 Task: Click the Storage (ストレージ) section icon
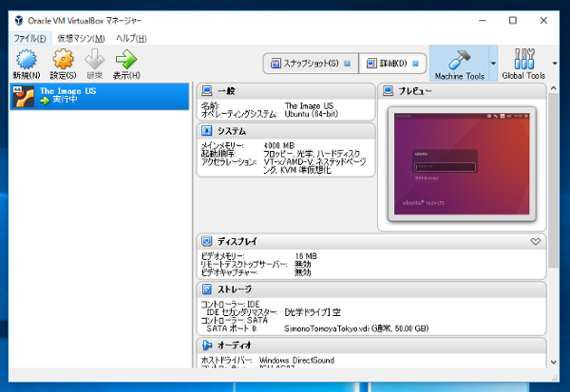(x=206, y=289)
